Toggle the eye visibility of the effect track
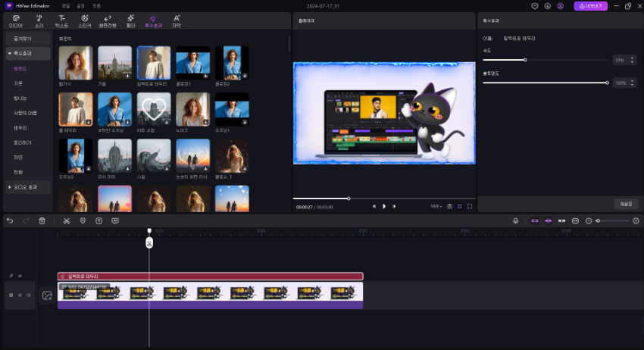Viewport: 644px width, 350px height. (x=20, y=276)
